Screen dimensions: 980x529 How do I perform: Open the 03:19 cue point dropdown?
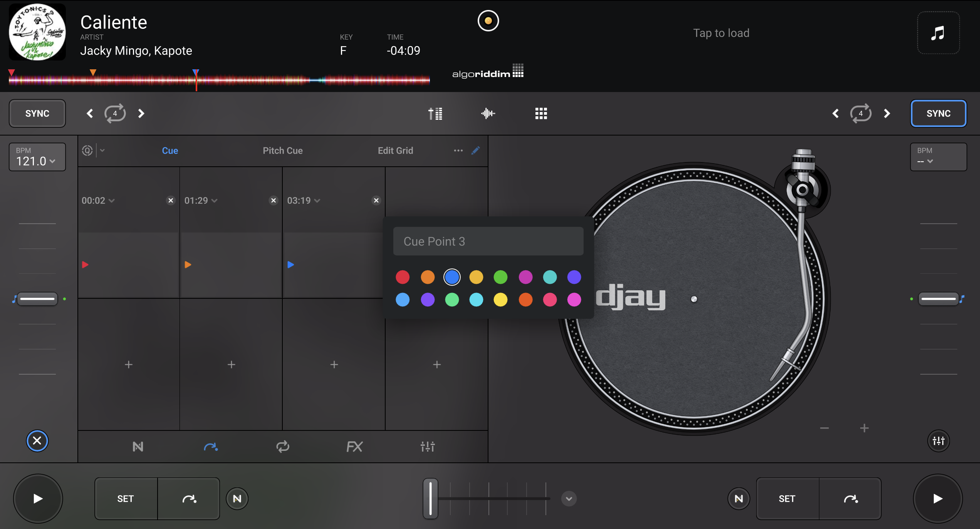click(x=304, y=201)
